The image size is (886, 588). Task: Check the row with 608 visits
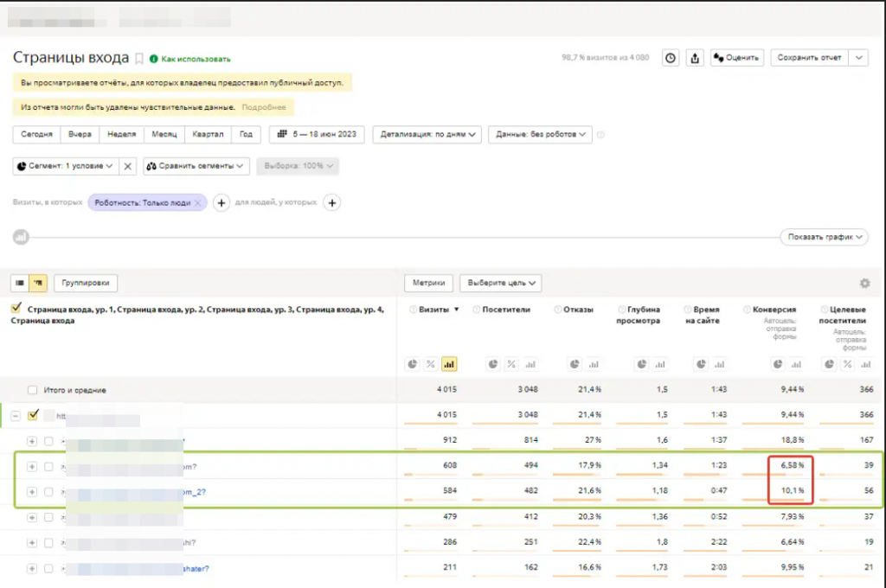click(x=48, y=467)
